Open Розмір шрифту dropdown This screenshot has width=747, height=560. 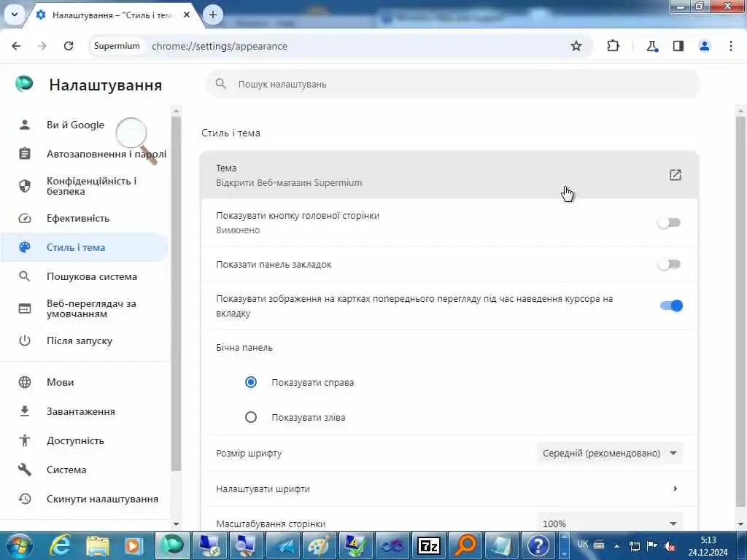point(609,453)
